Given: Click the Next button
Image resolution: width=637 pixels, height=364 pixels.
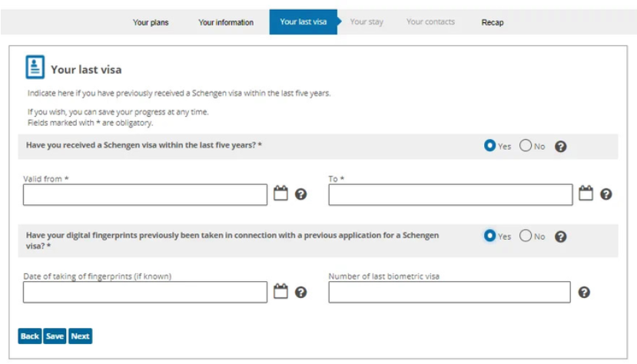Looking at the screenshot, I should pos(80,336).
